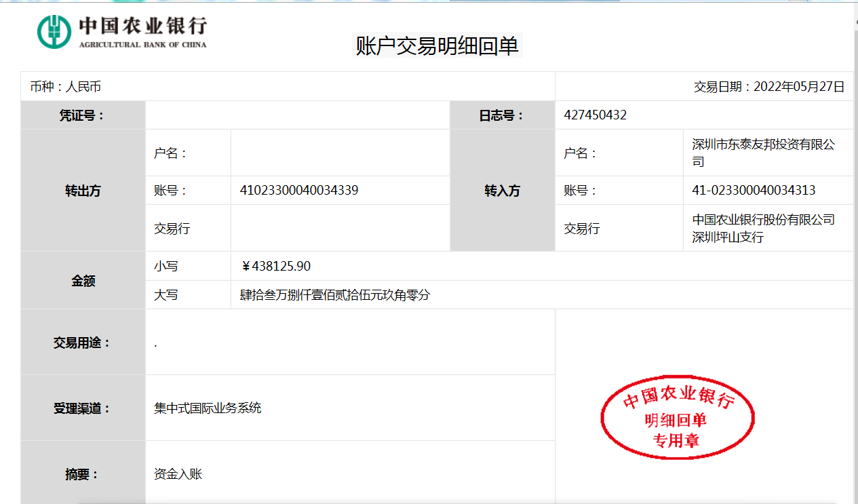Click the payer 户名 label
The width and height of the screenshot is (858, 504).
point(171,153)
